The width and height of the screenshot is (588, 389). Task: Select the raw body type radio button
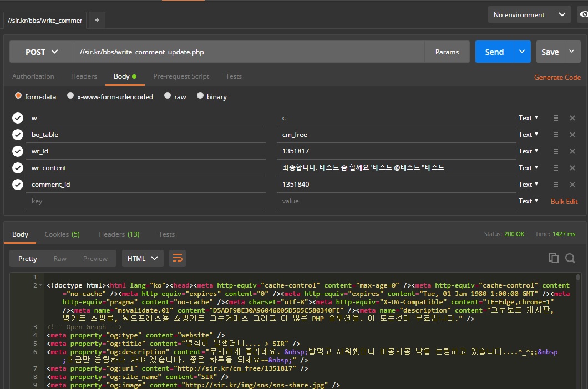(168, 96)
